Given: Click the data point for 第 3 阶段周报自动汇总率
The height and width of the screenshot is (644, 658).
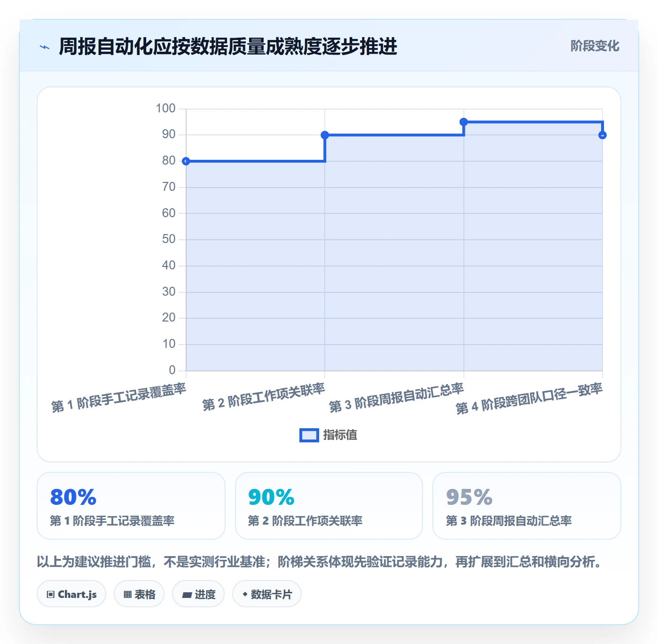Looking at the screenshot, I should (x=463, y=122).
